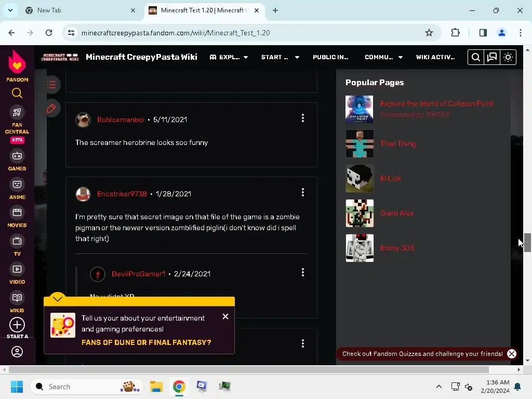
Task: Dismiss the Fandom Quizzes banner
Action: pos(512,354)
